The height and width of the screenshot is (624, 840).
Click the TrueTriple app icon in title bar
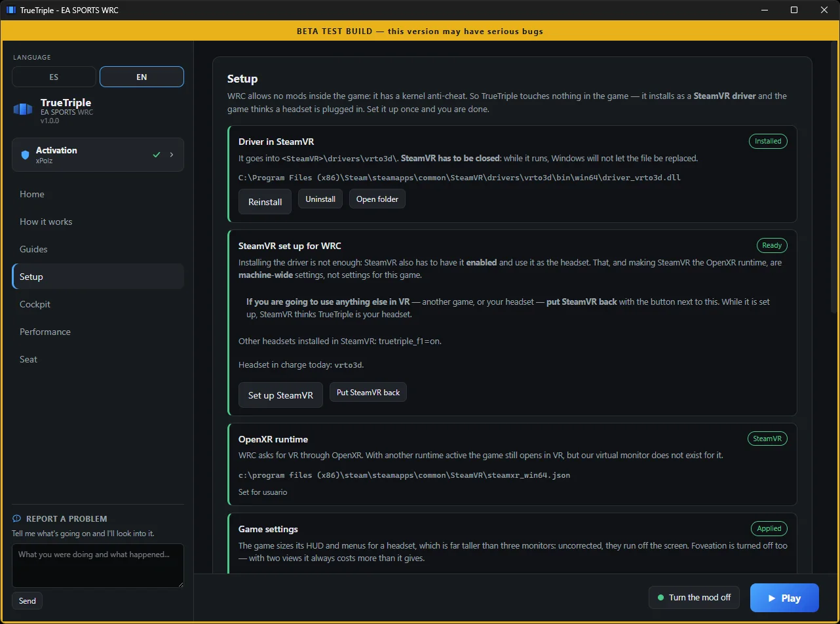pyautogui.click(x=10, y=10)
